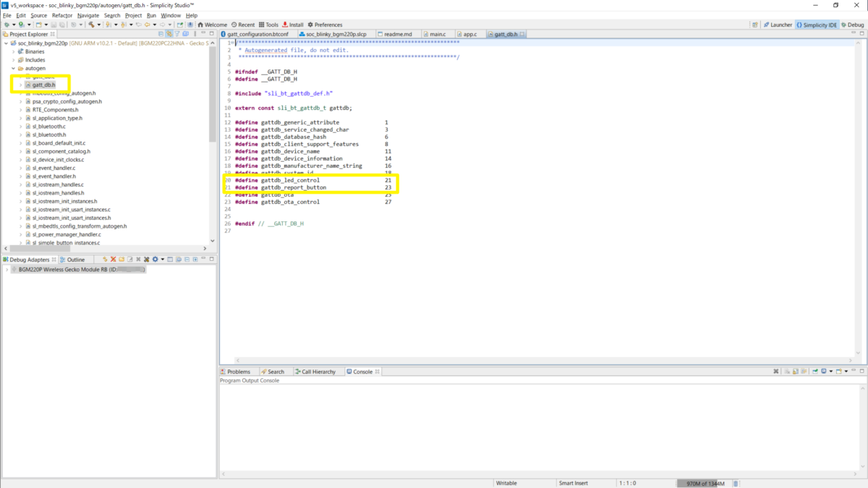The image size is (868, 488).
Task: Open the Run menu
Action: 151,15
